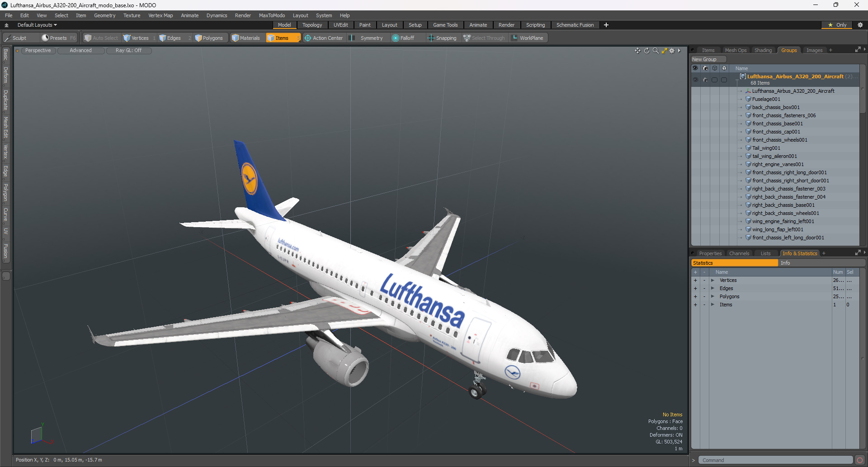Click the render camera column header icon
The width and height of the screenshot is (868, 467).
(705, 68)
